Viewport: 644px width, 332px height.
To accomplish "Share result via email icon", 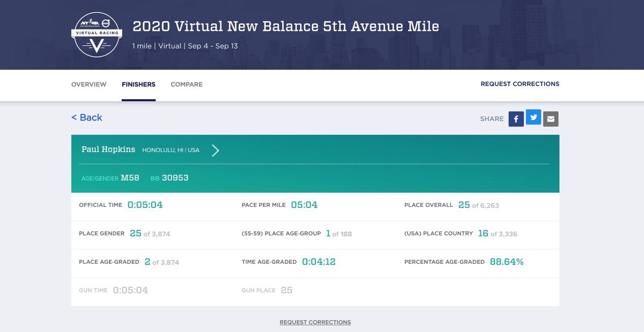I will tap(550, 119).
